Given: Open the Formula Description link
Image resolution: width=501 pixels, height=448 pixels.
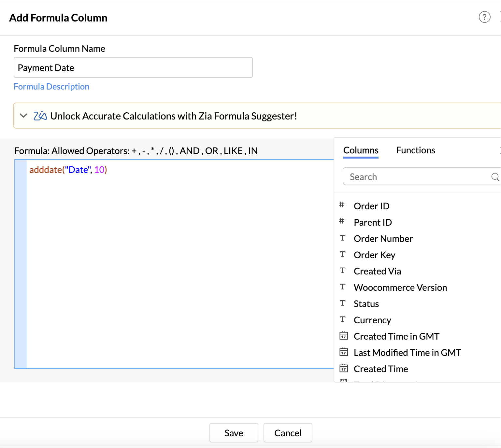Looking at the screenshot, I should (51, 86).
